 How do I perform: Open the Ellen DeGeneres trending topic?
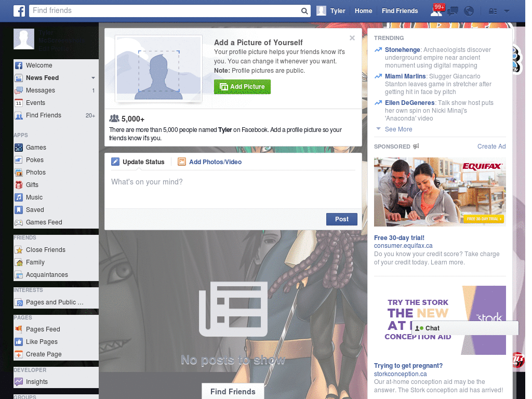(409, 103)
